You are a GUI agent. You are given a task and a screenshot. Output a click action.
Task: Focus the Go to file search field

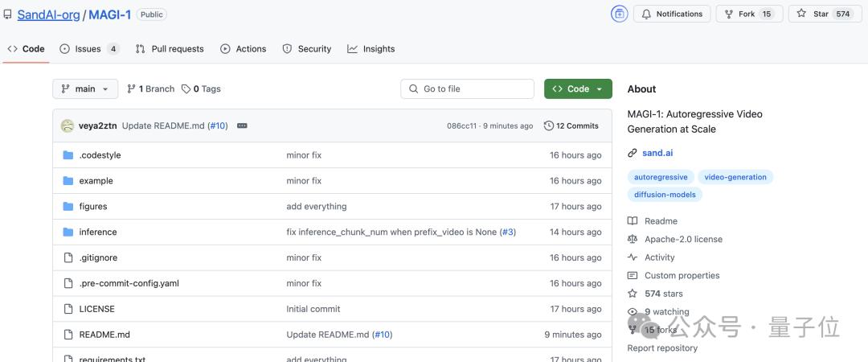(x=467, y=88)
